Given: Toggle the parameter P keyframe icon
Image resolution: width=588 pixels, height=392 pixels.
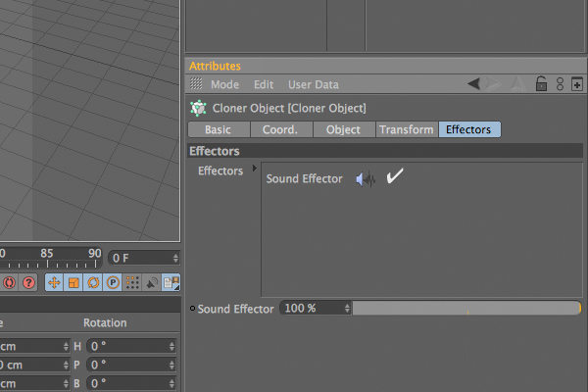Looking at the screenshot, I should pyautogui.click(x=113, y=282).
